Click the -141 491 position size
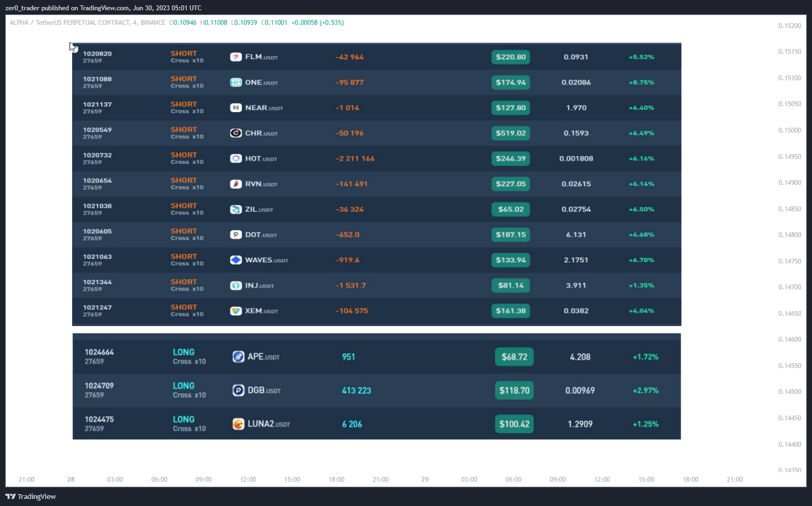 pos(352,184)
